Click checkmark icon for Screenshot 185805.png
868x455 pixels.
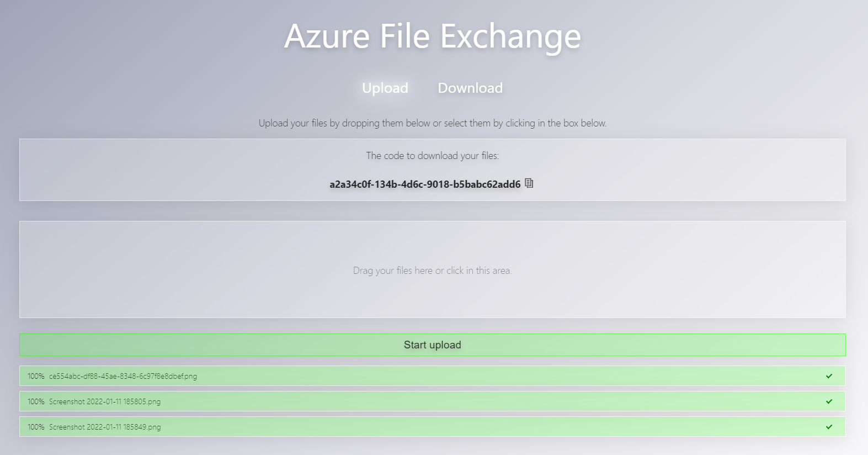click(829, 401)
